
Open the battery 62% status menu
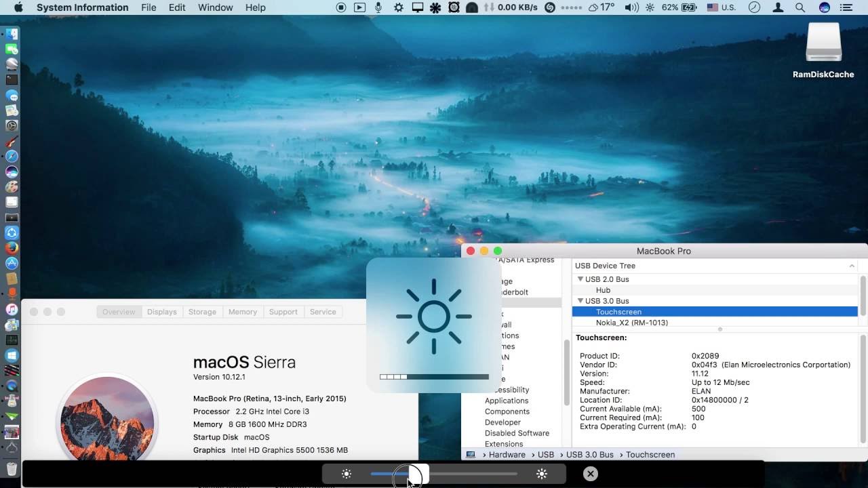coord(679,7)
